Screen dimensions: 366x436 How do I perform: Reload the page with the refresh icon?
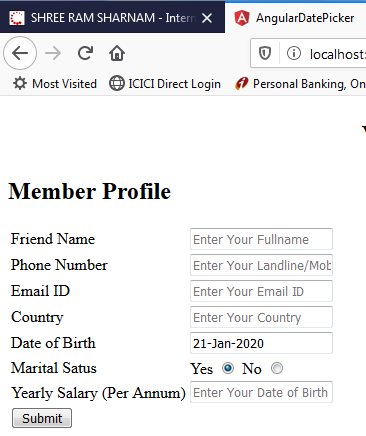[85, 53]
